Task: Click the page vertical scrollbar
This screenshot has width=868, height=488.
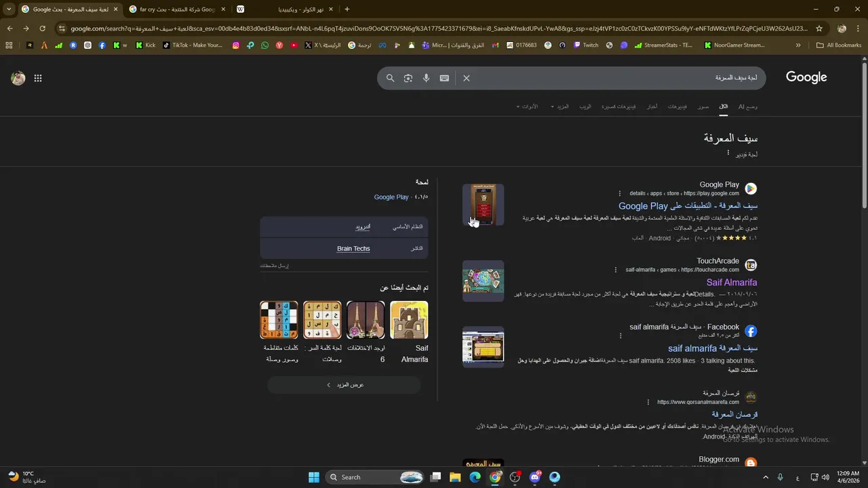Action: point(864,136)
